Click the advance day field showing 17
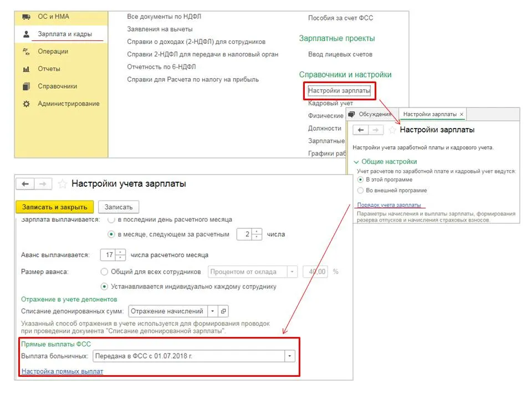The height and width of the screenshot is (399, 532). tap(108, 255)
